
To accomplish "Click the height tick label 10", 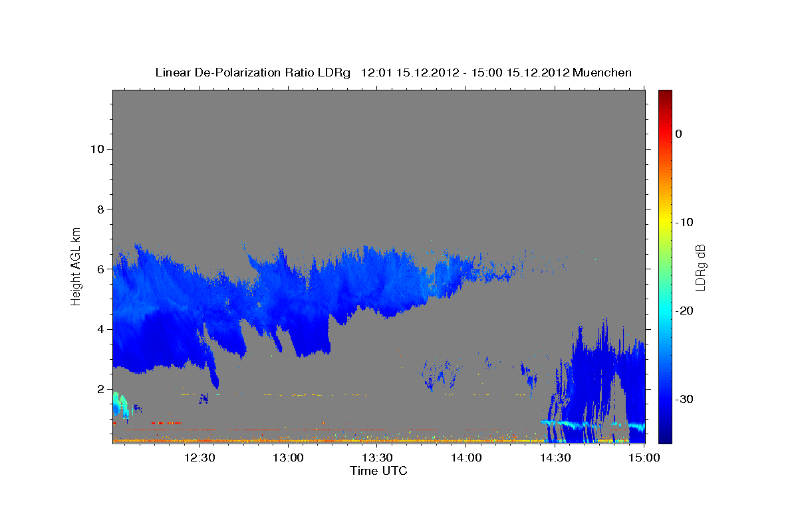I will click(97, 149).
